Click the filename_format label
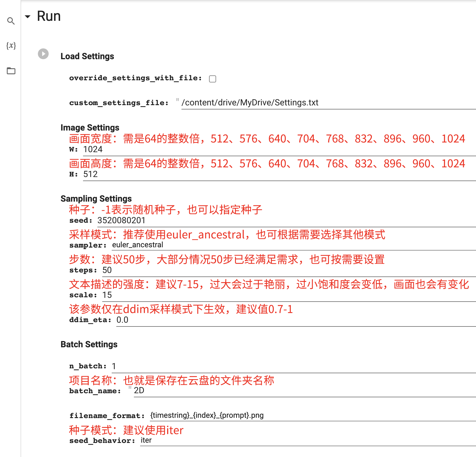The height and width of the screenshot is (457, 476). pos(107,416)
